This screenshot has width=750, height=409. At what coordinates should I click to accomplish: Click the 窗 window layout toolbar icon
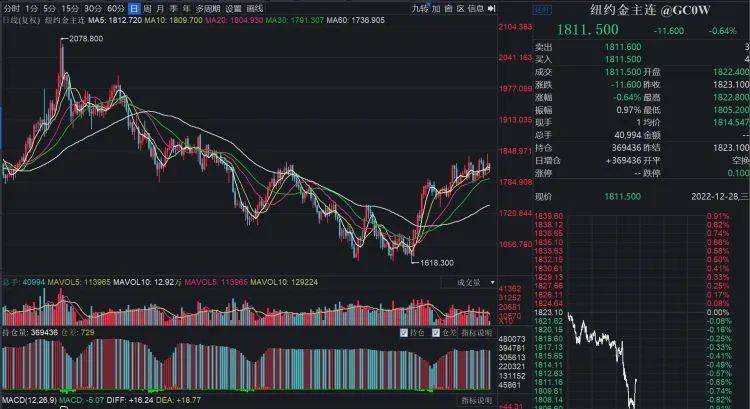coord(451,8)
